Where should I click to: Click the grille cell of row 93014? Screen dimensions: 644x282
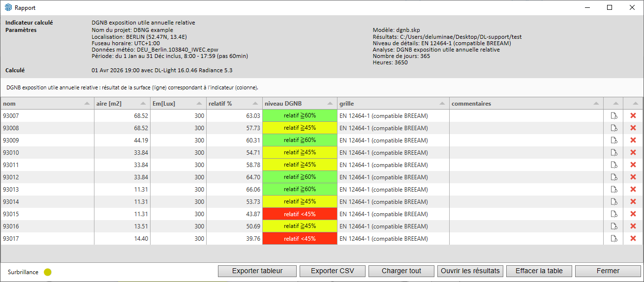click(x=393, y=202)
